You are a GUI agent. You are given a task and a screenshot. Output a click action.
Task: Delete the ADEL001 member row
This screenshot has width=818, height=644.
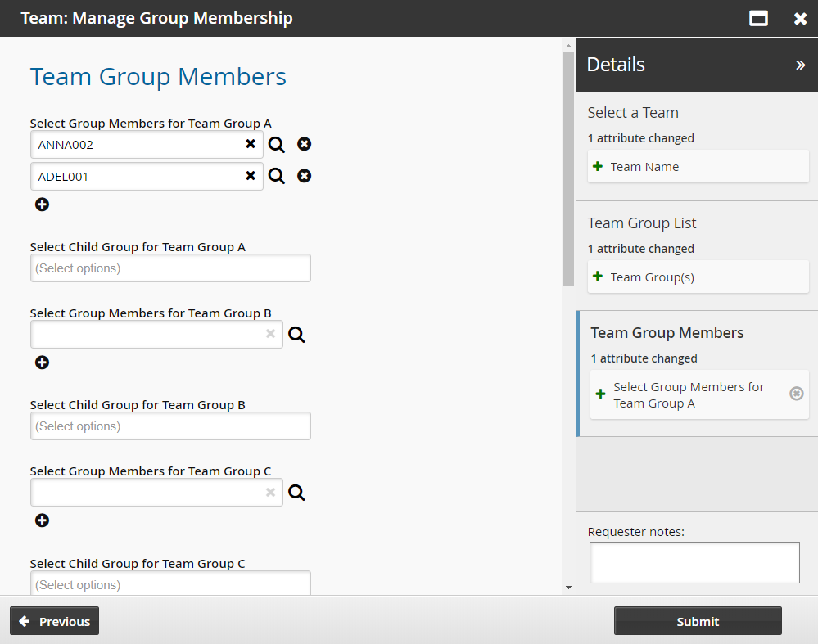point(304,176)
